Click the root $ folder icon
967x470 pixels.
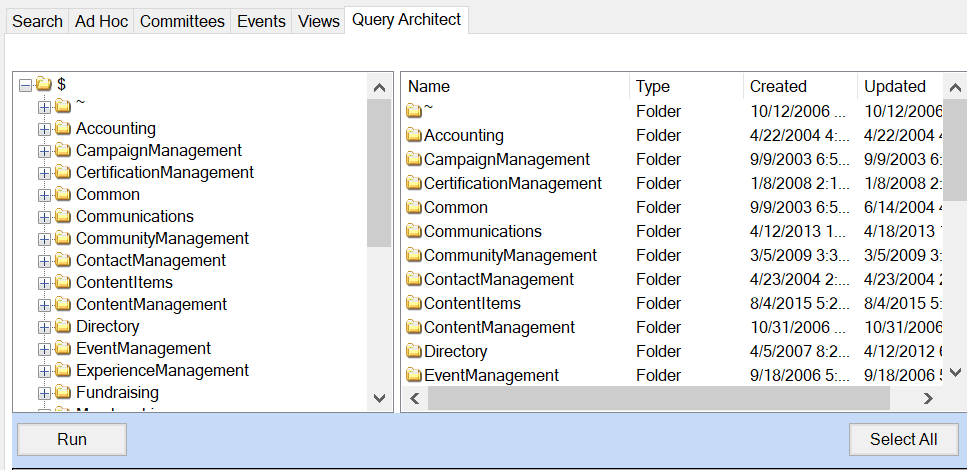coord(44,84)
